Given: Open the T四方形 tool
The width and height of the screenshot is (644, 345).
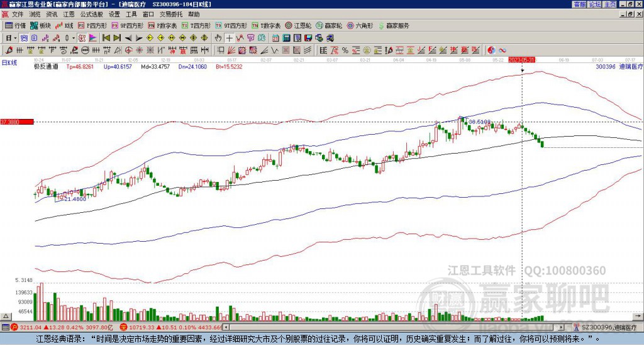Looking at the screenshot, I should tap(196, 25).
